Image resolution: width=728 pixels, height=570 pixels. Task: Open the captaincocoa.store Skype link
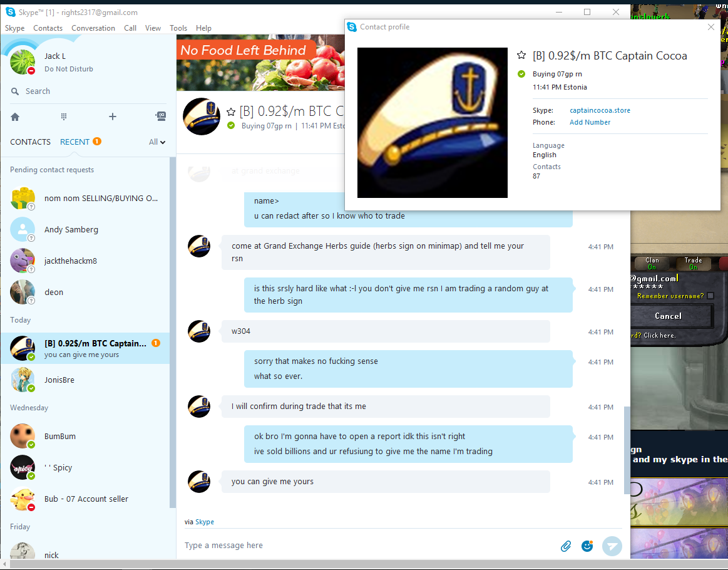point(600,111)
